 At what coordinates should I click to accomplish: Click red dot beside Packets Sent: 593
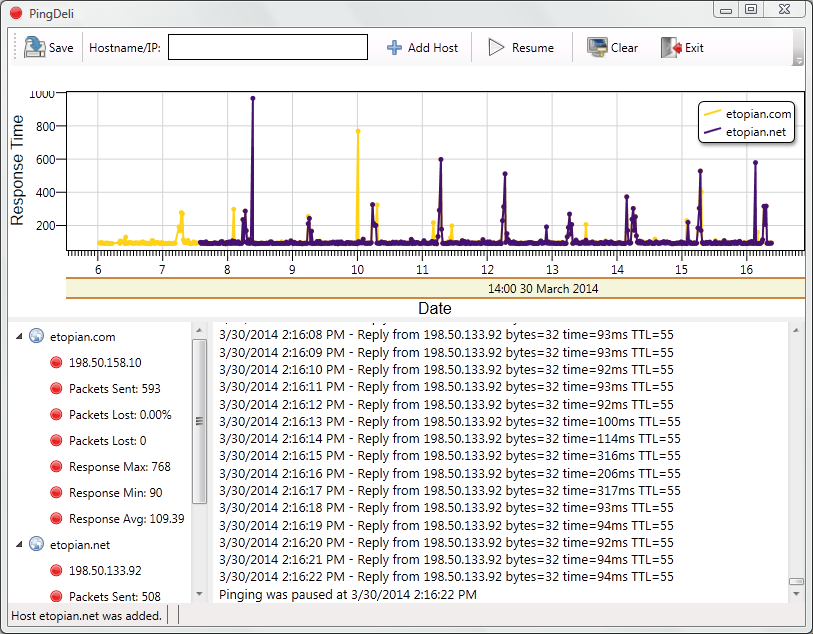click(56, 388)
